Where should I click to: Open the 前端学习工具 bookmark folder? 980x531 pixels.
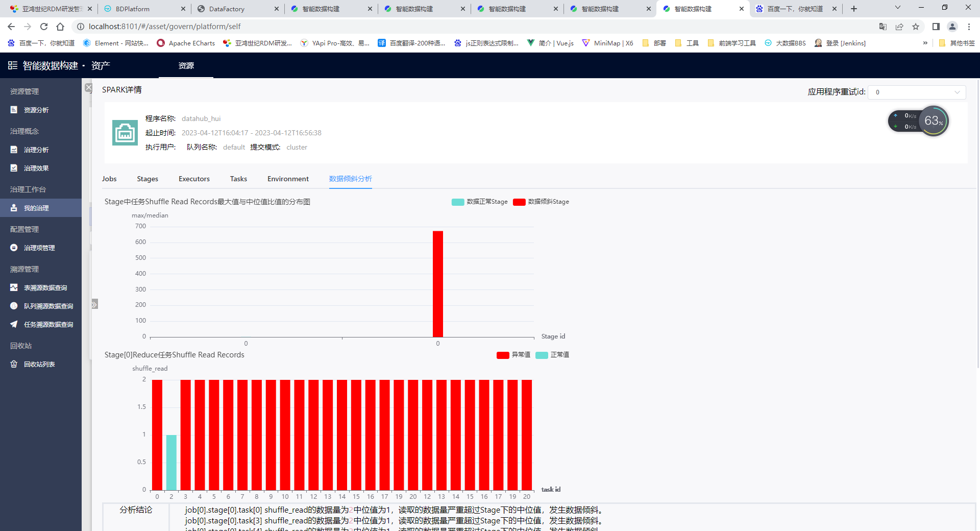click(x=732, y=43)
